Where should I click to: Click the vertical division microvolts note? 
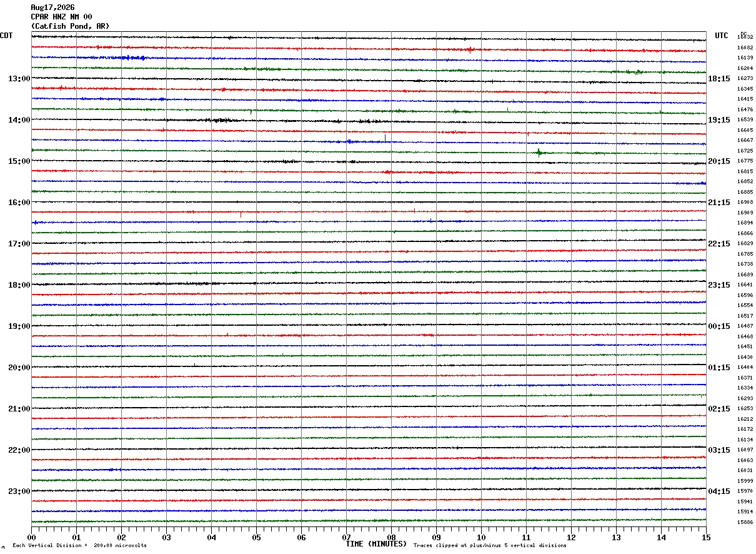pos(79,546)
